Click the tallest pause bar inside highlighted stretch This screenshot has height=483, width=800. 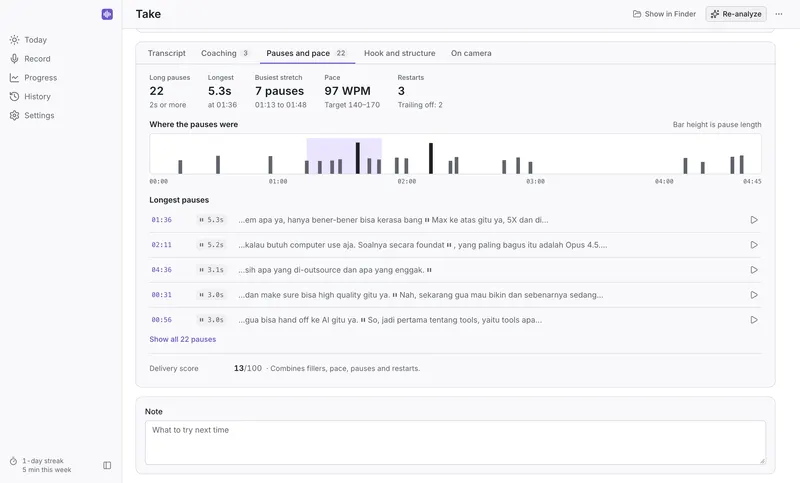pyautogui.click(x=358, y=158)
